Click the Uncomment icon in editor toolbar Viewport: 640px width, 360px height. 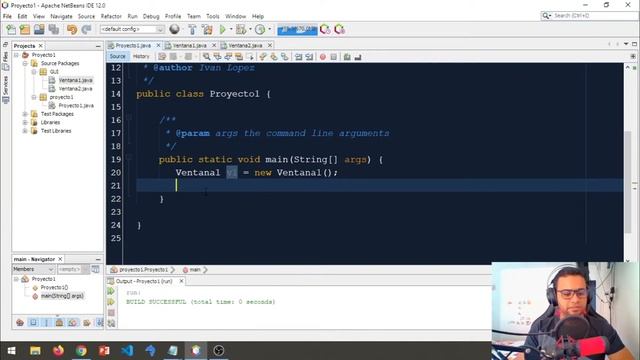[358, 57]
